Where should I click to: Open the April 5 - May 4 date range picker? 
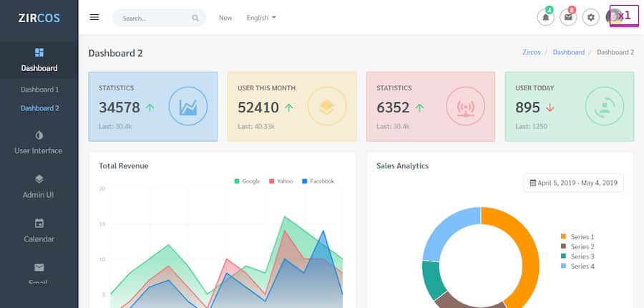coord(573,183)
